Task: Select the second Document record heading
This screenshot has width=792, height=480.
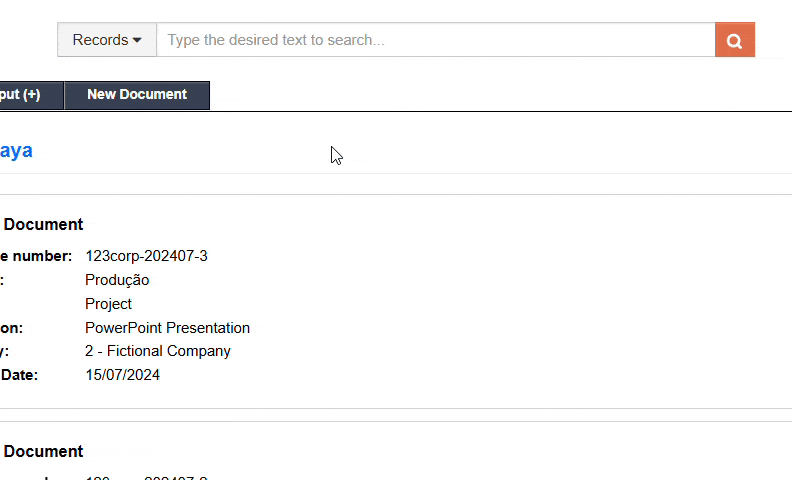Action: click(43, 452)
